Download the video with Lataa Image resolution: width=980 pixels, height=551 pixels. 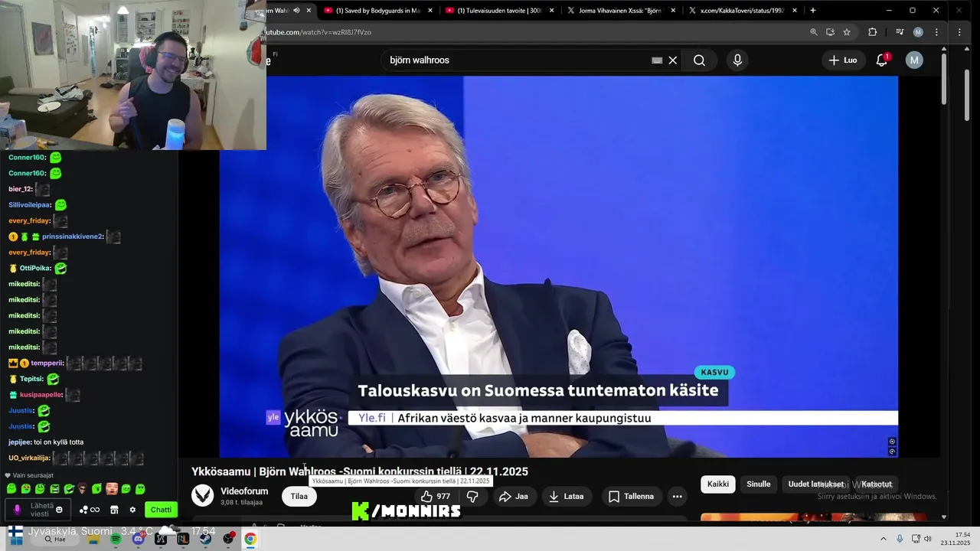coord(567,496)
